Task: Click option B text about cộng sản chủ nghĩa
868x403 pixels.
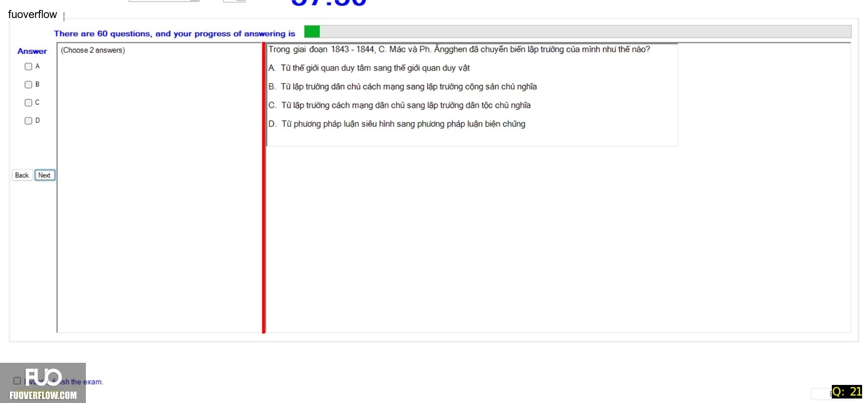Action: (402, 87)
